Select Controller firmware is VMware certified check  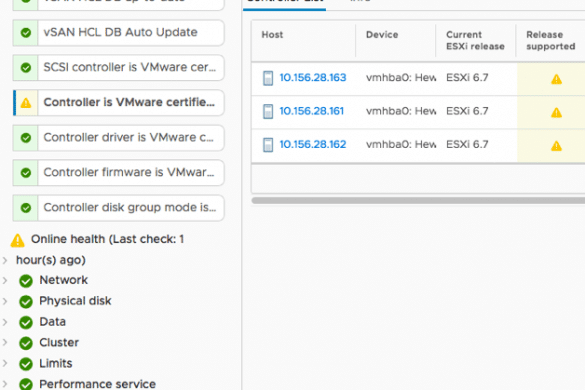(x=119, y=173)
